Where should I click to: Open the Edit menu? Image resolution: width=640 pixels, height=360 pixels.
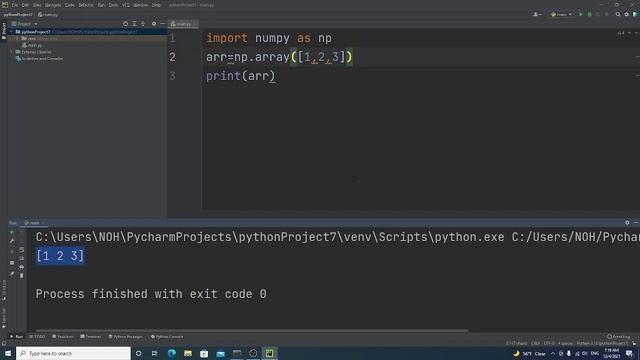tap(25, 5)
